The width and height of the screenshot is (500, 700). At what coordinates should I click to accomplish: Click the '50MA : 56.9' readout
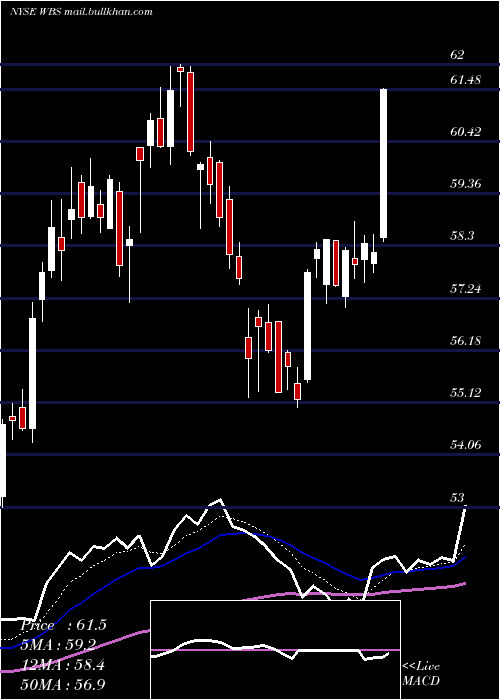(x=62, y=684)
